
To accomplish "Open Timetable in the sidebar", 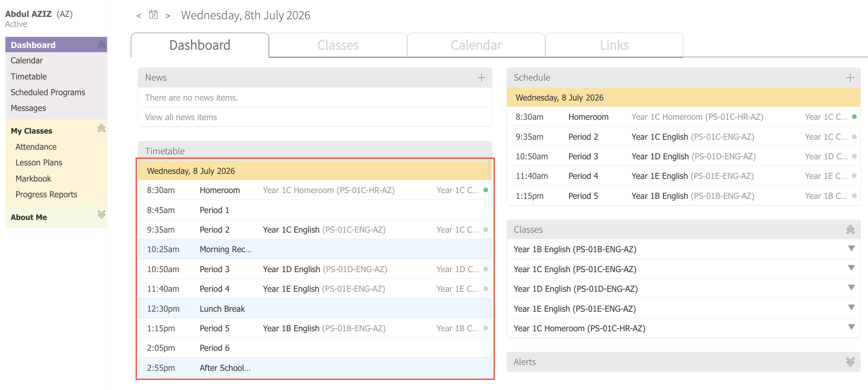I will click(x=29, y=76).
